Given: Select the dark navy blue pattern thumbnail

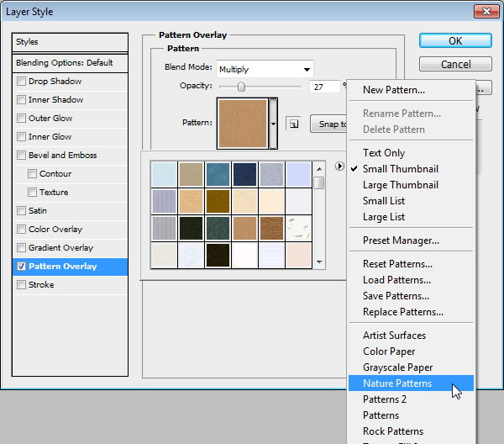Looking at the screenshot, I should (x=244, y=174).
